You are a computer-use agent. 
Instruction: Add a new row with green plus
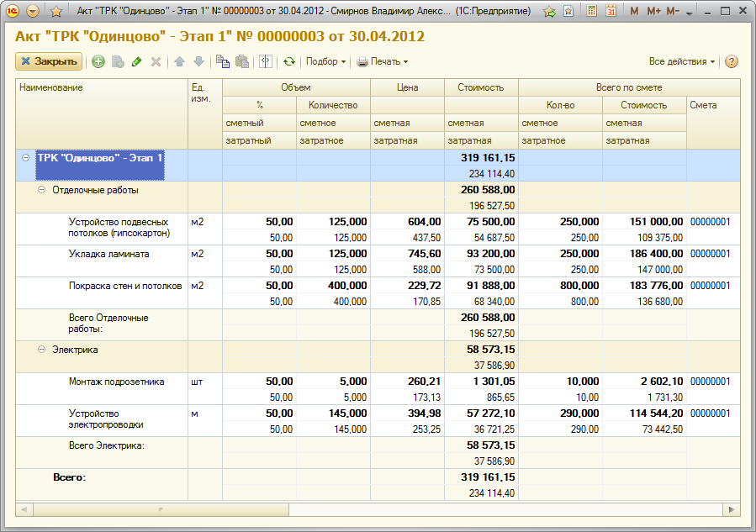tap(98, 61)
